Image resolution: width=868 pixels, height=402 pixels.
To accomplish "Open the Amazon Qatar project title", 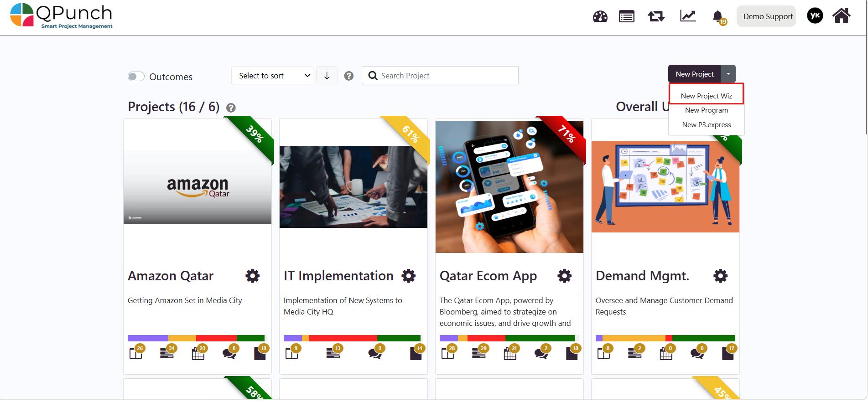I will pyautogui.click(x=171, y=276).
